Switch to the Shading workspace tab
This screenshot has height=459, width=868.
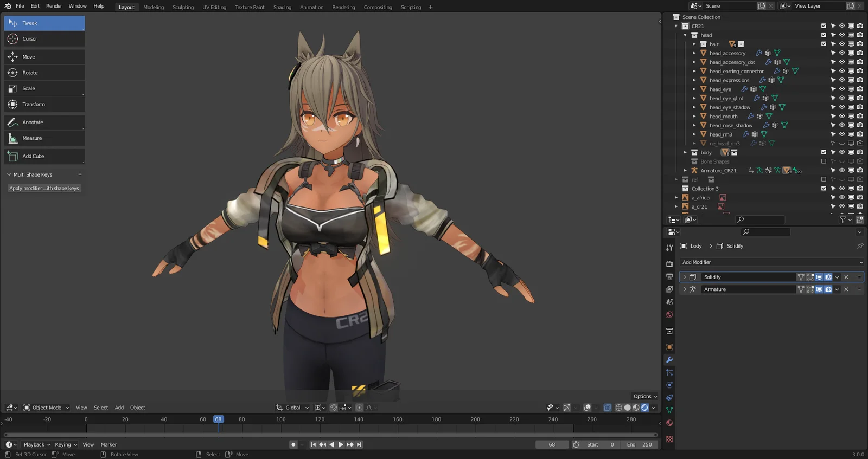click(x=282, y=7)
